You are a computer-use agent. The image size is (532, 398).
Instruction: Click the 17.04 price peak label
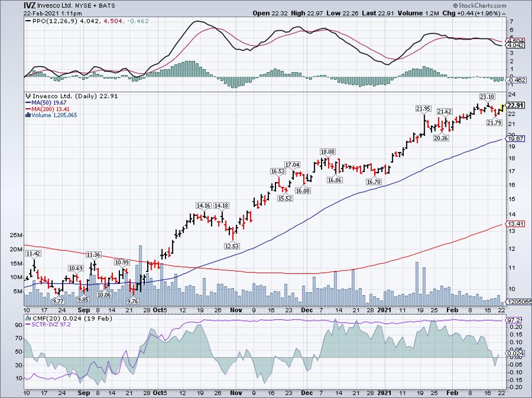click(x=292, y=165)
